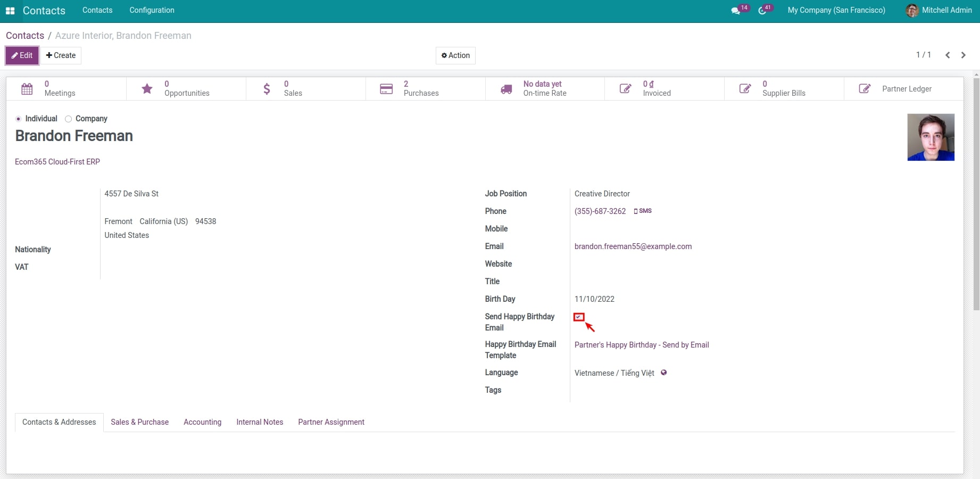Viewport: 980px width, 479px height.
Task: Toggle the Send Happy Birthday Email checkbox
Action: (579, 317)
